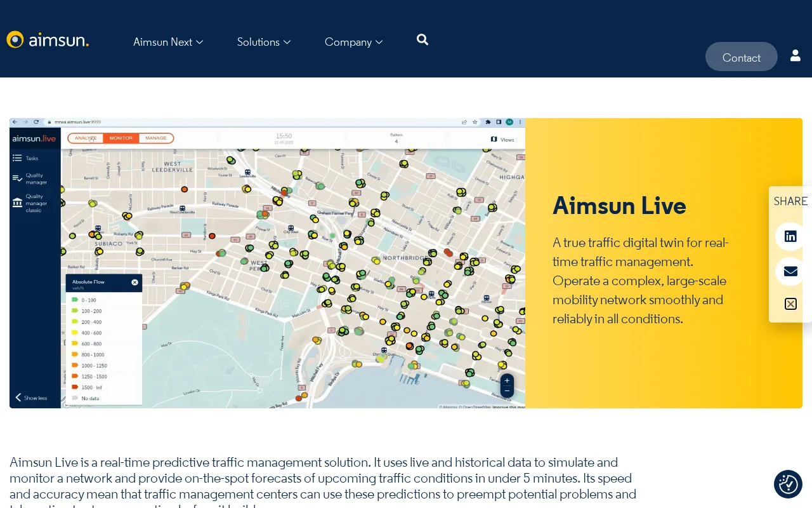
Task: Click the Contact button
Action: (742, 57)
